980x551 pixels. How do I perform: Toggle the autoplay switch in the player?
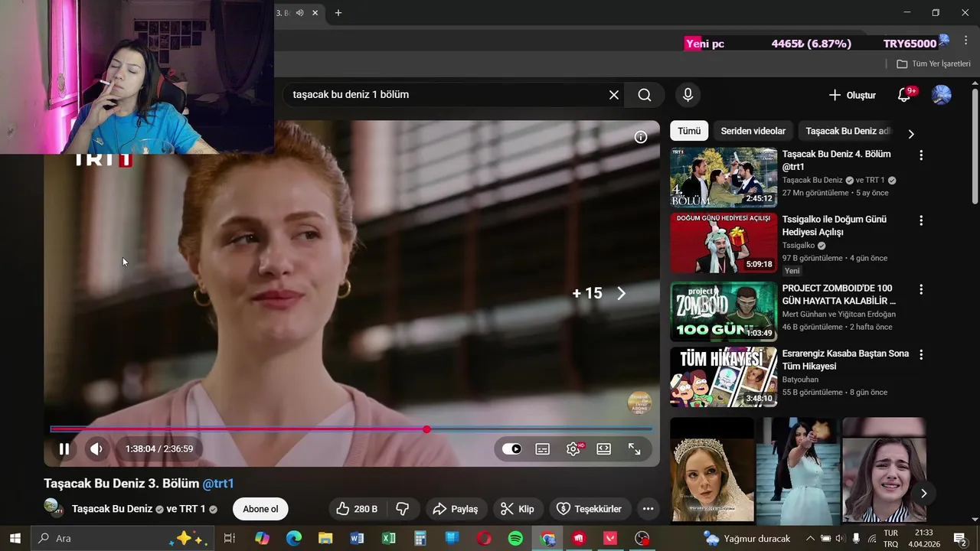511,449
